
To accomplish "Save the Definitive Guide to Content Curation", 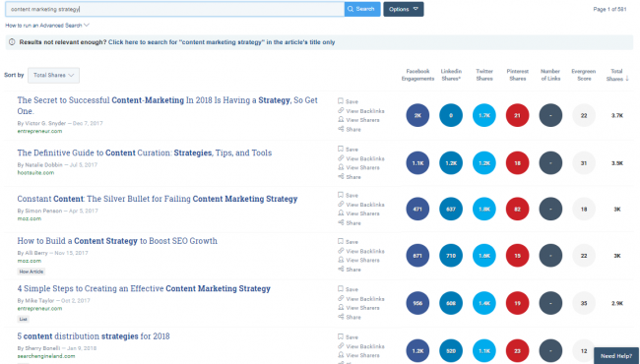I will pyautogui.click(x=348, y=150).
